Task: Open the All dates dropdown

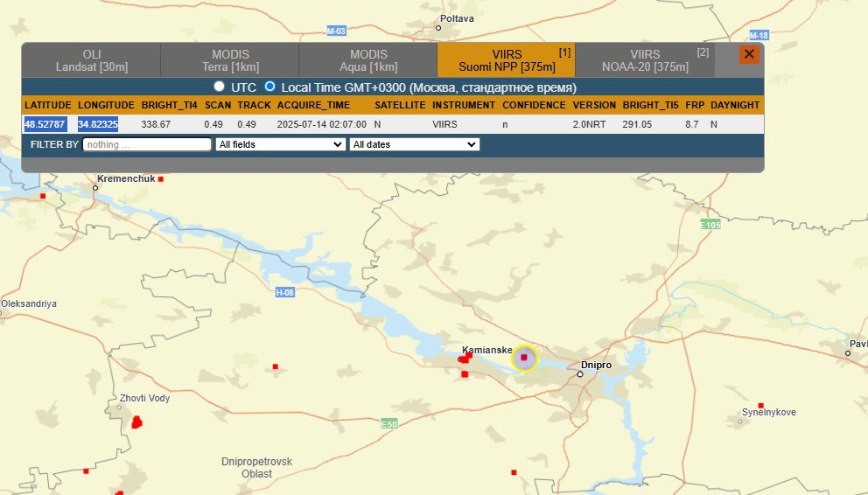Action: (415, 144)
